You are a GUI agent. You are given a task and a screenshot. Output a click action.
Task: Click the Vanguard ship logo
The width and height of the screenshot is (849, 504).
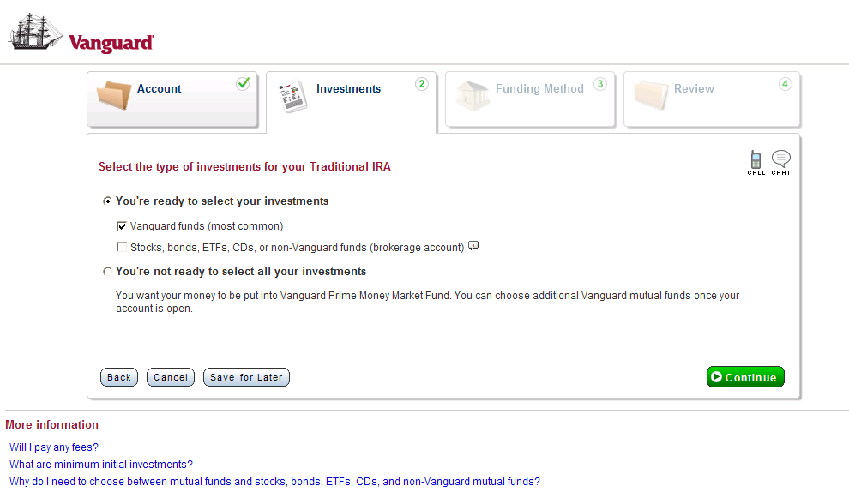pyautogui.click(x=36, y=31)
